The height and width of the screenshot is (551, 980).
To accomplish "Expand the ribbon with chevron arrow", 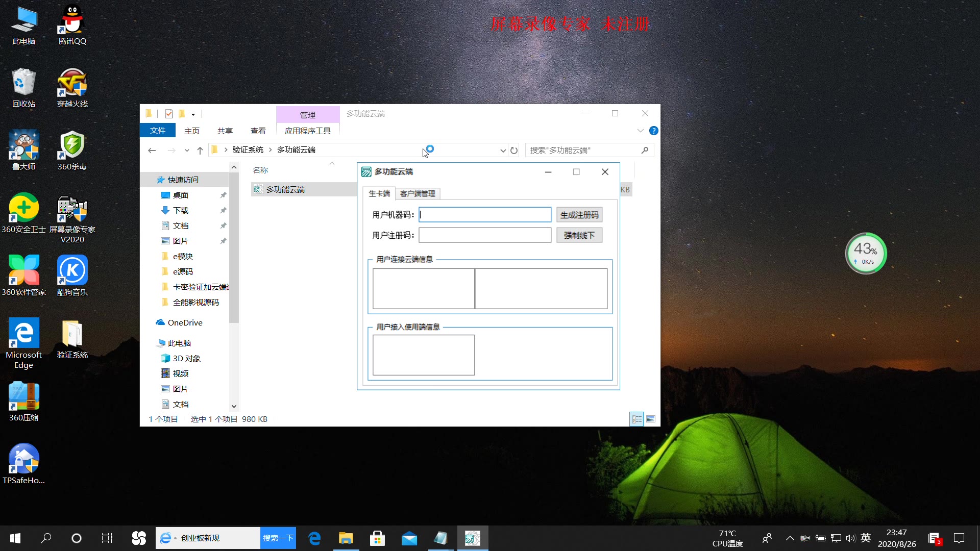I will [x=640, y=131].
